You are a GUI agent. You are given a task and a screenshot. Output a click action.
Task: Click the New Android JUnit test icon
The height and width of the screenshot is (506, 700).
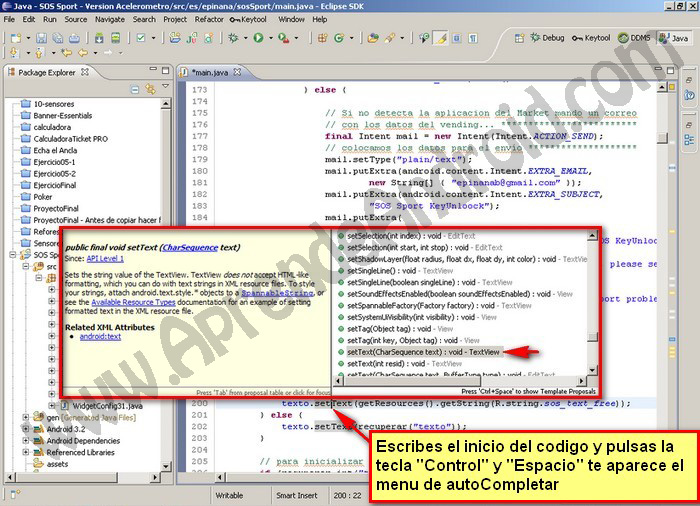(x=192, y=38)
